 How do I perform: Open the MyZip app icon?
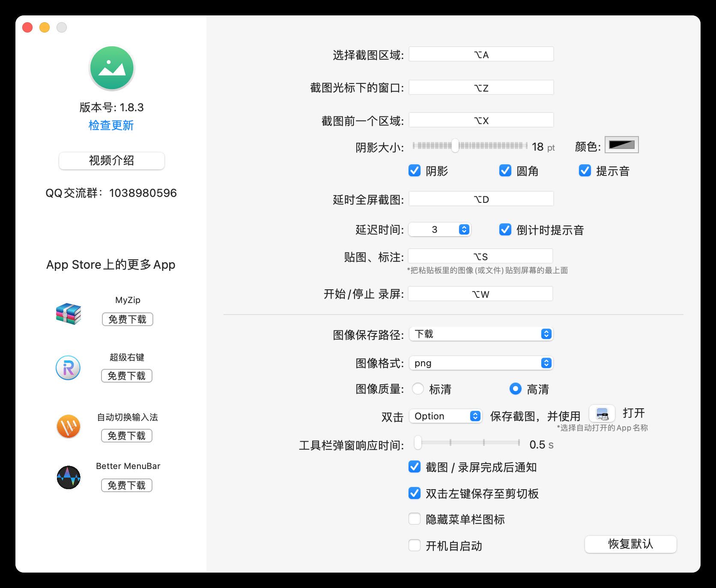69,314
